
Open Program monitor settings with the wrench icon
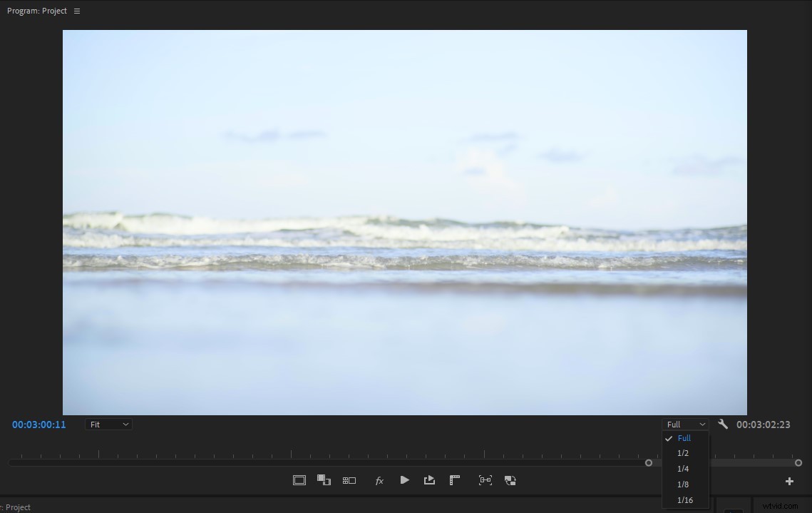click(x=723, y=424)
